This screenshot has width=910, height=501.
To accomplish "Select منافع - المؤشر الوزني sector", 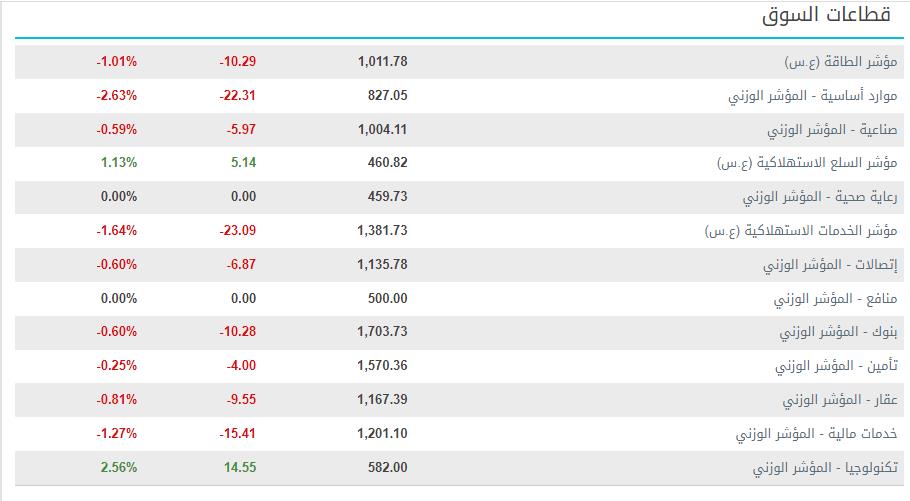I will (835, 299).
